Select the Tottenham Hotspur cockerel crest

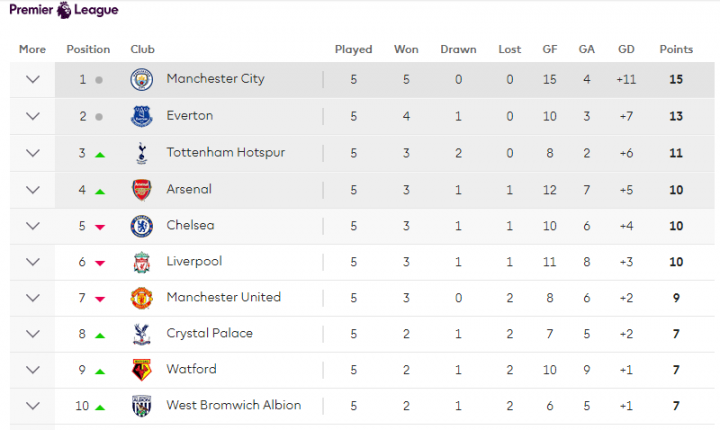point(141,153)
